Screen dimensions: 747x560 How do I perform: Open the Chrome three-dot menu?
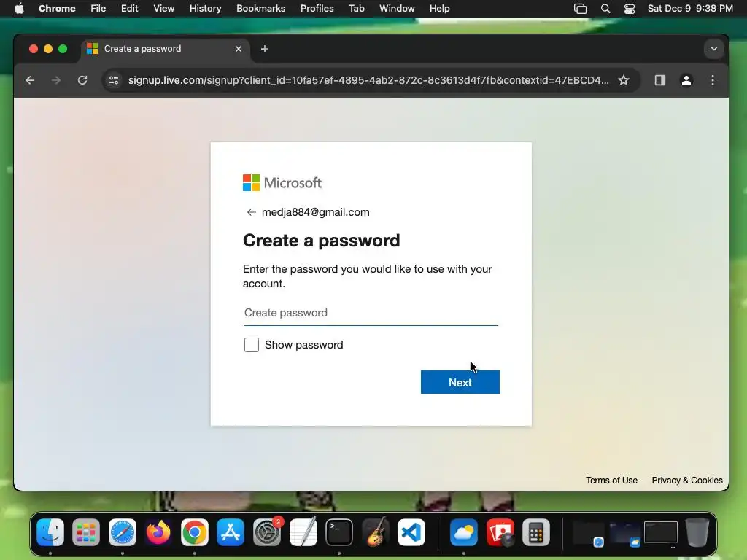(x=713, y=80)
